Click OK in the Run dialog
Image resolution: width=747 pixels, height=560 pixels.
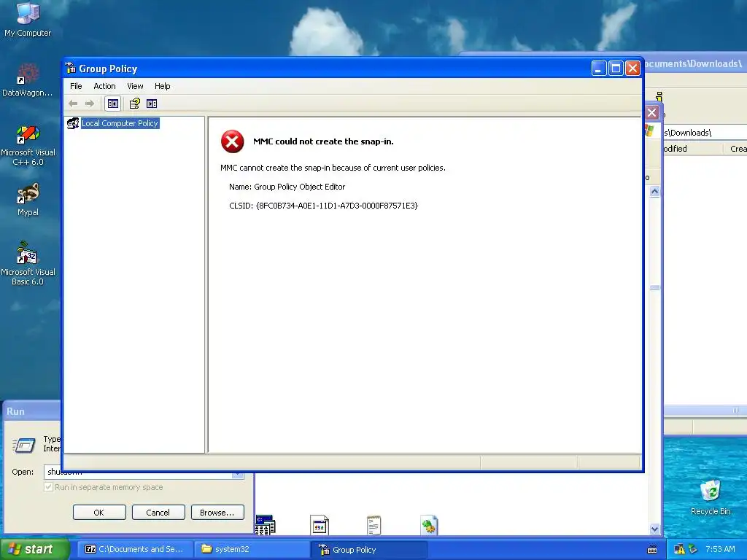click(99, 513)
